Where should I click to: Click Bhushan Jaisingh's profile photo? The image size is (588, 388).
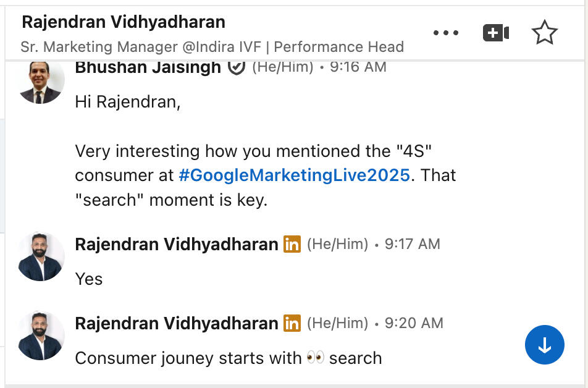pyautogui.click(x=41, y=81)
